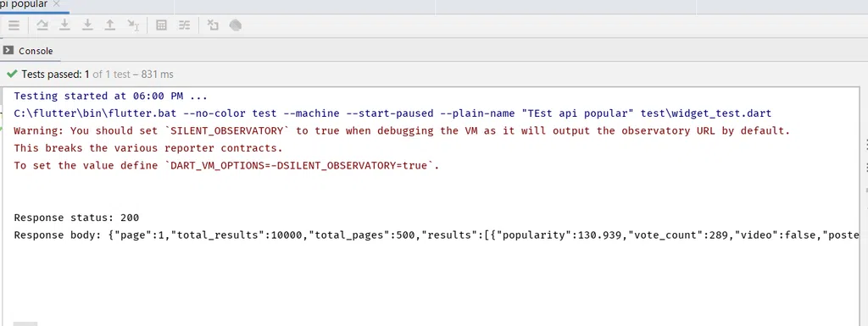This screenshot has width=868, height=326.
Task: Close the 'pi popular' debug tab
Action: (56, 4)
